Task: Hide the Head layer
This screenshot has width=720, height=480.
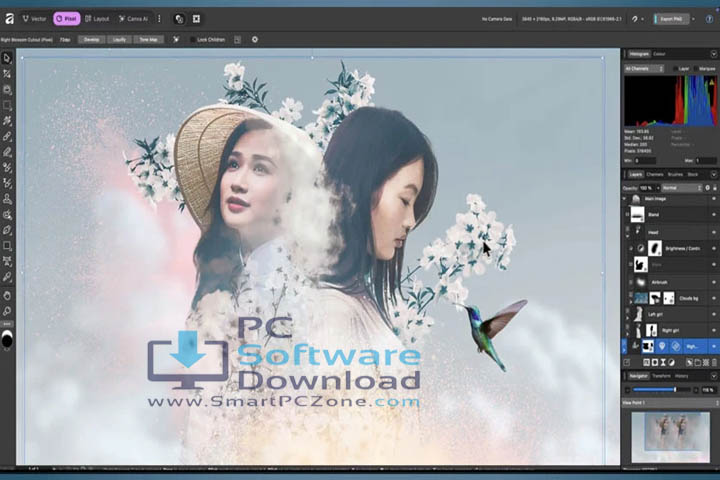Action: click(x=714, y=232)
